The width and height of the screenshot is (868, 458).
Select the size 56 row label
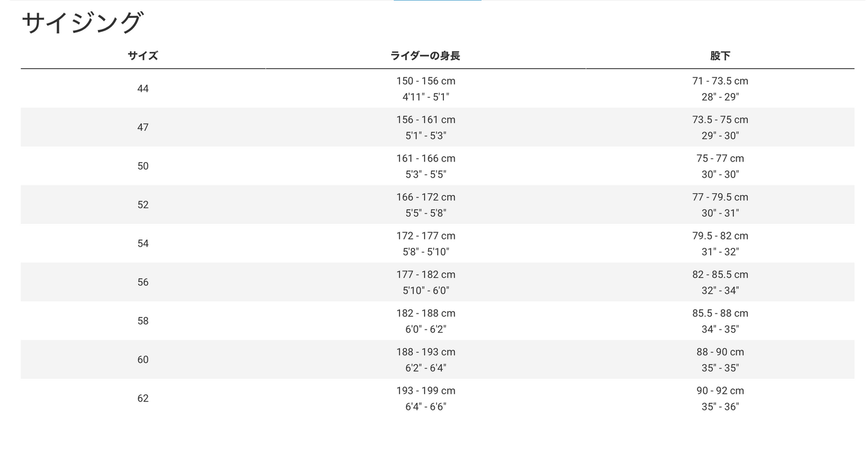[x=143, y=282]
